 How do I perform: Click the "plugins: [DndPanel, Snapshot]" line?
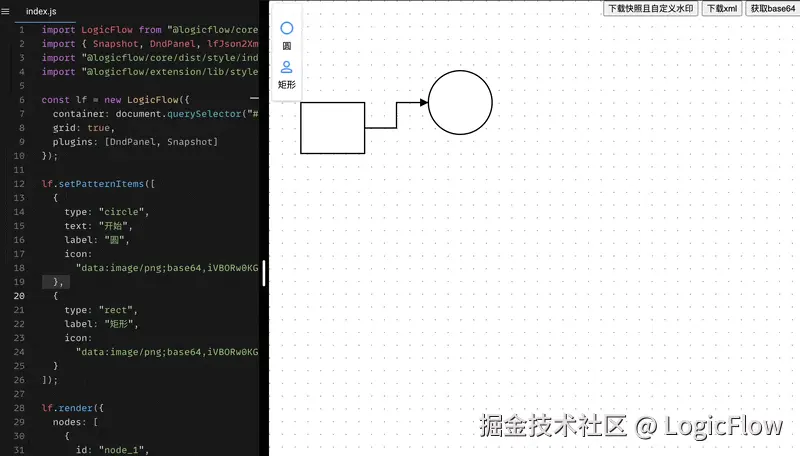coord(135,141)
